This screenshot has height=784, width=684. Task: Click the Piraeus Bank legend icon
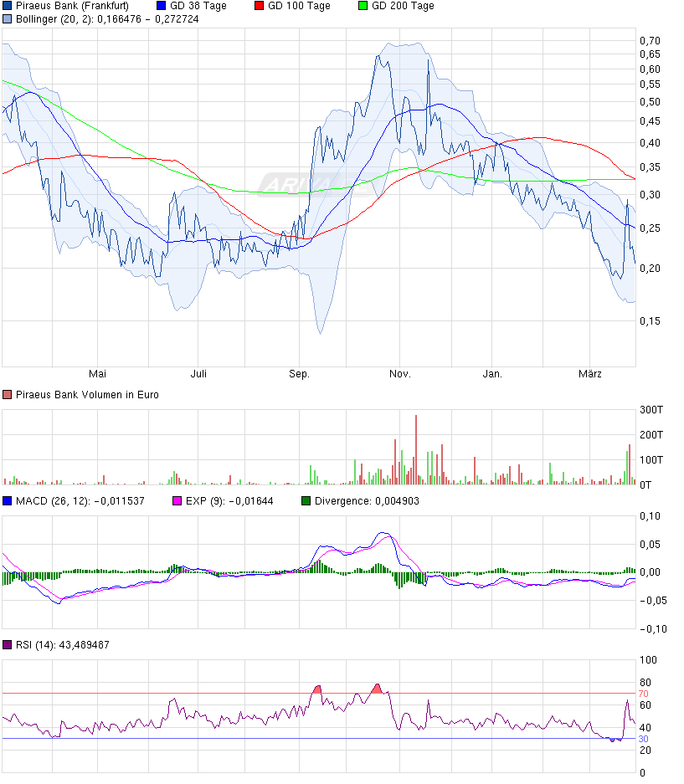pos(8,7)
